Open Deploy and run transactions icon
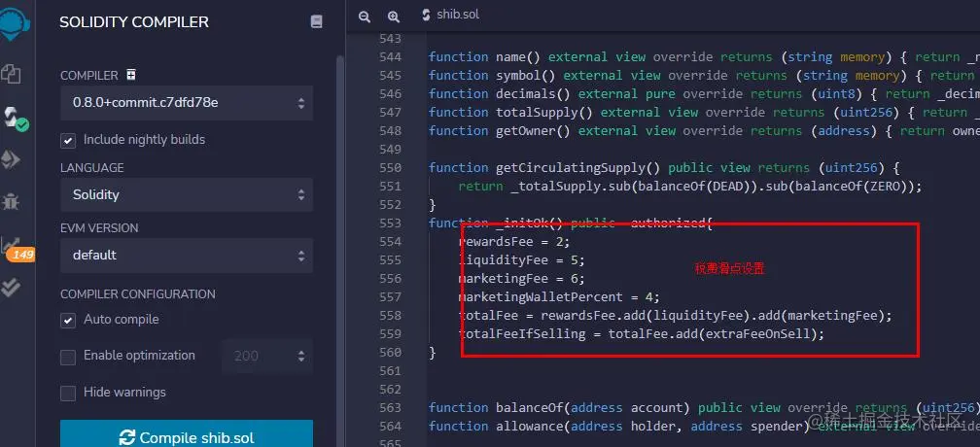This screenshot has width=980, height=447. coord(12,159)
